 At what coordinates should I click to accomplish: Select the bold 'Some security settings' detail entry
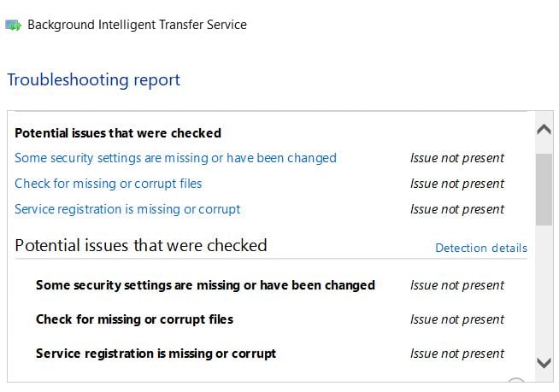[x=205, y=285]
